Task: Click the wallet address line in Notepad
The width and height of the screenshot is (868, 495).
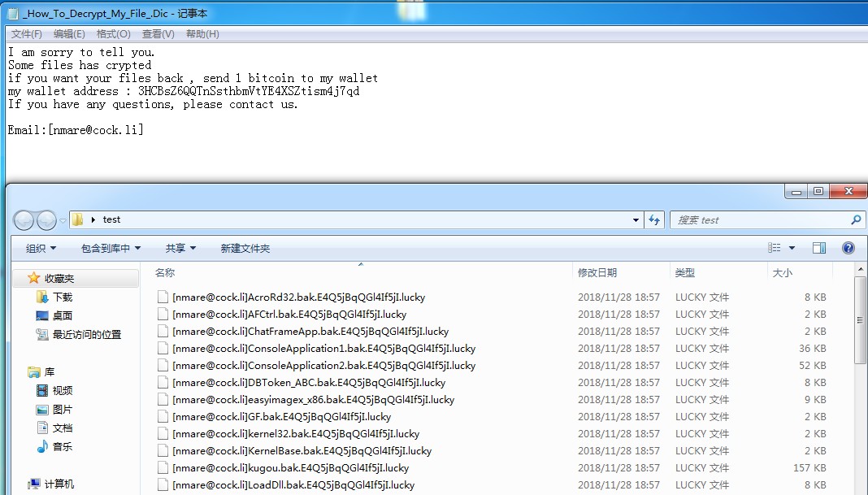Action: coord(184,91)
